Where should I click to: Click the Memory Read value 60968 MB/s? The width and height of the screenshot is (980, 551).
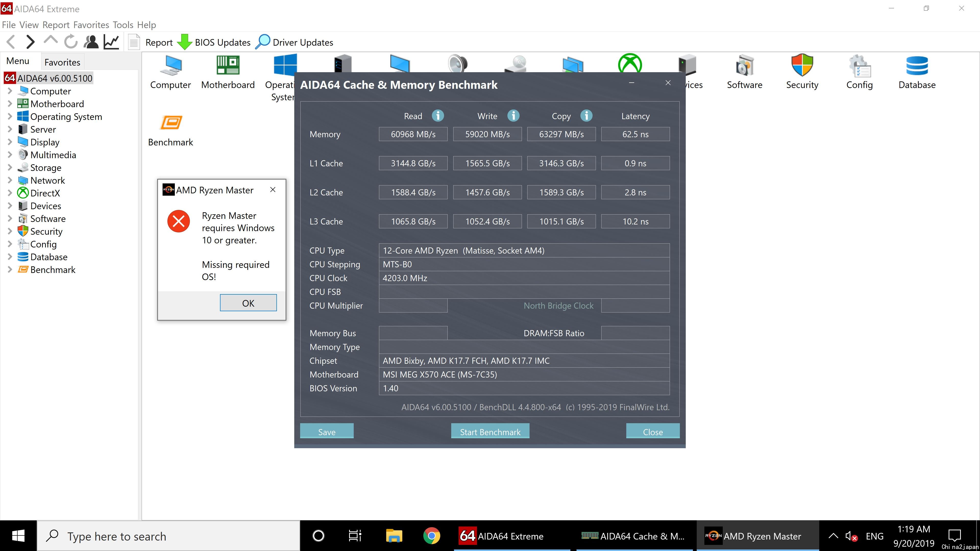coord(413,134)
